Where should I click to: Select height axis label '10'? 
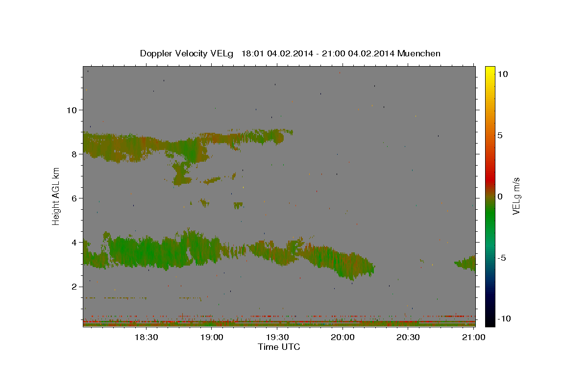(72, 110)
